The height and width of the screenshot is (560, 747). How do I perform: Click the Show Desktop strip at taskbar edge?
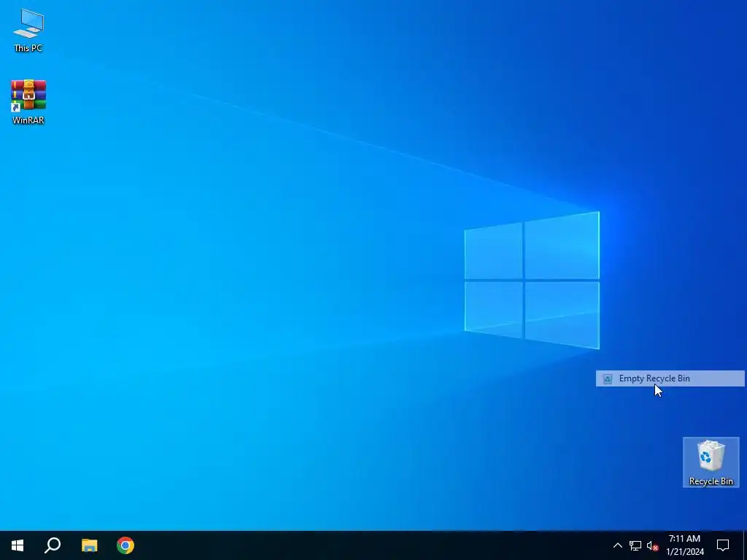[x=745, y=545]
